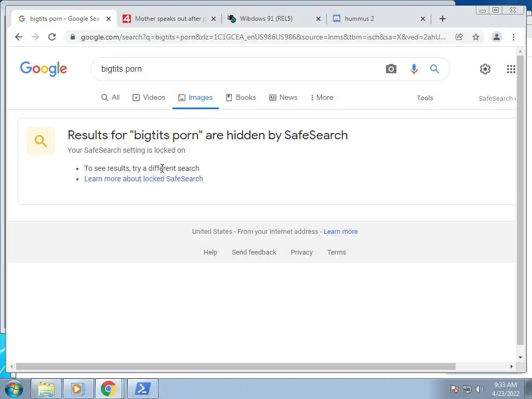Select the All search category

click(x=111, y=97)
